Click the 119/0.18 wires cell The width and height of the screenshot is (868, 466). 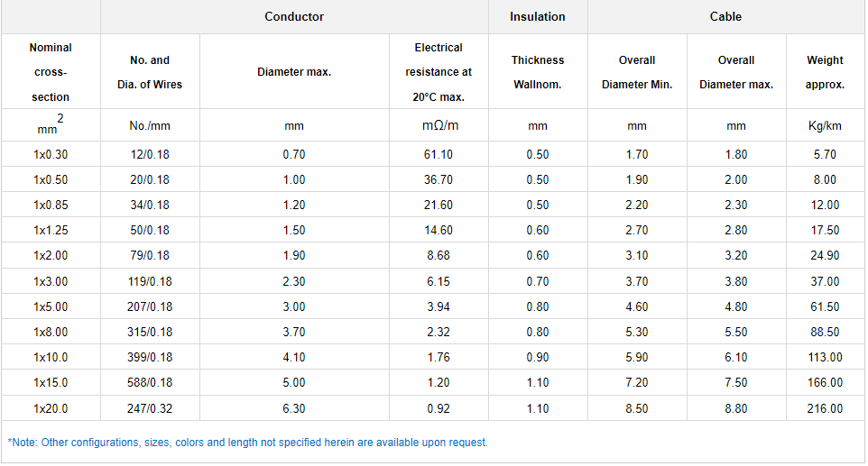150,281
